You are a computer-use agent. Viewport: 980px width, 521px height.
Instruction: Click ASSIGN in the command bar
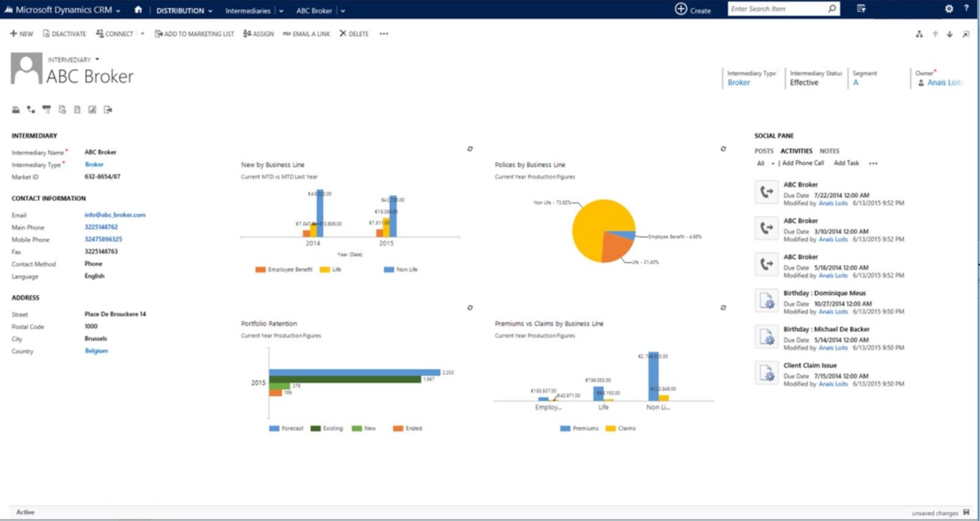258,34
